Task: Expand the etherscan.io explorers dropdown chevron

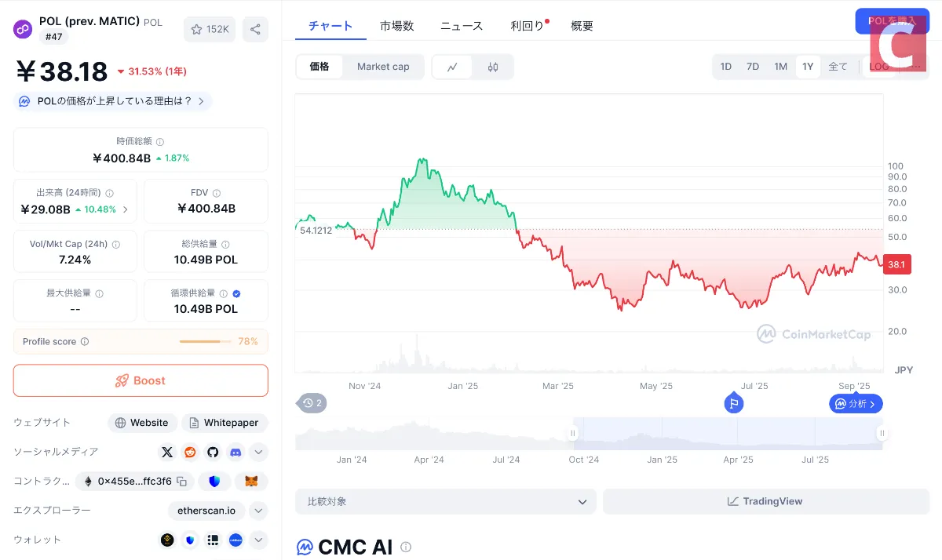Action: pyautogui.click(x=258, y=511)
